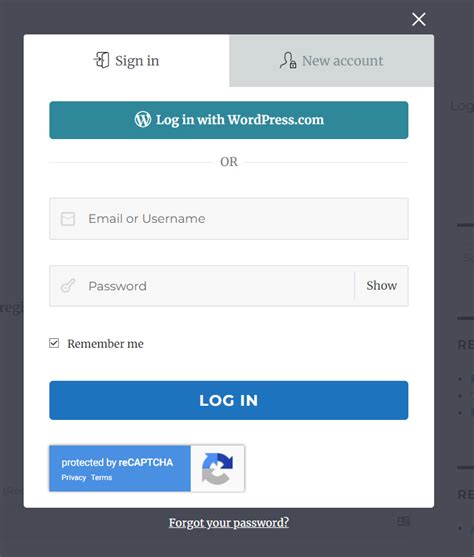Focus the Password input field
474x557 pixels.
(x=202, y=286)
